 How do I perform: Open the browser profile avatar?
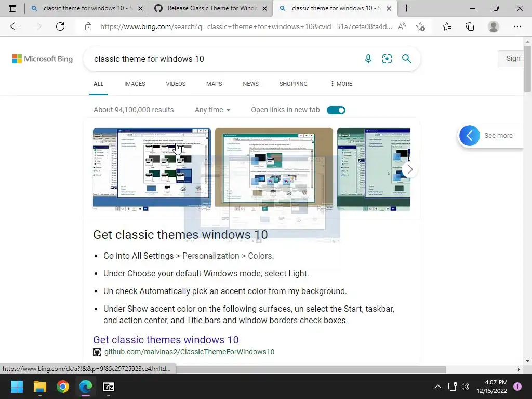(494, 26)
